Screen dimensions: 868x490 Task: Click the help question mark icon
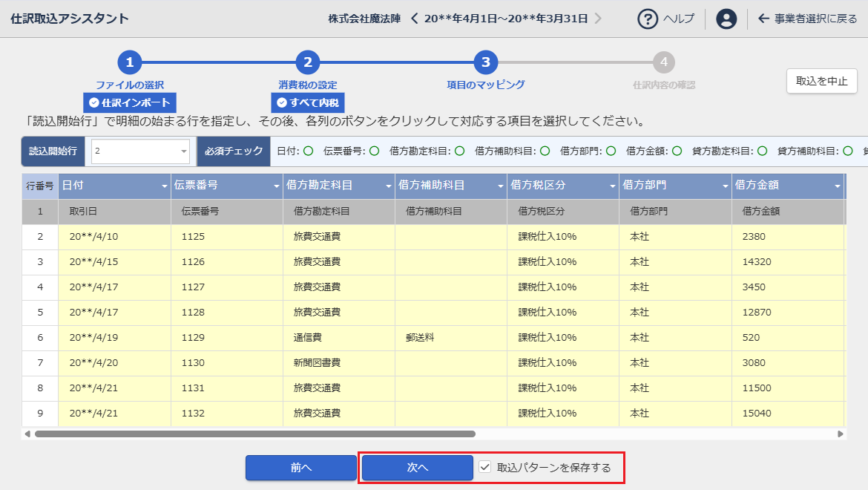pos(648,19)
